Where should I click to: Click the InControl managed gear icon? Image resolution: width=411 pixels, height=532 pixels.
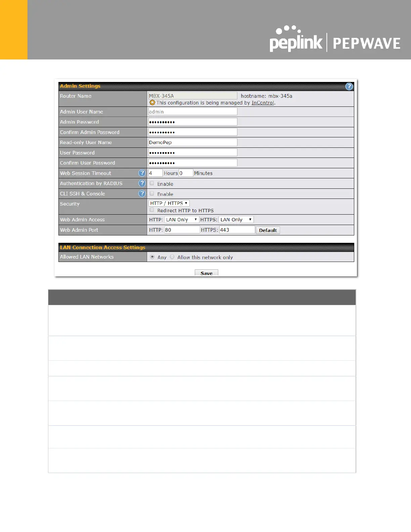pos(152,103)
